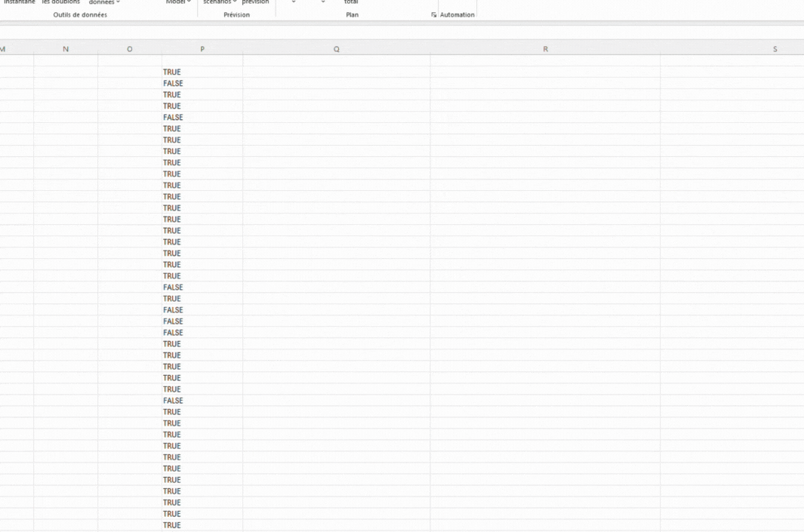Screen dimensions: 804x532
Task: Select column S header
Action: tap(775, 49)
